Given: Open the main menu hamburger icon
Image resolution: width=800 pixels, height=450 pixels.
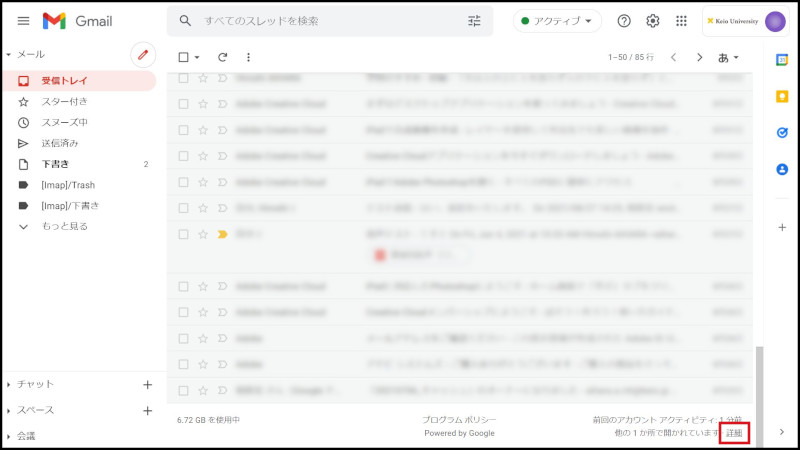Looking at the screenshot, I should [x=23, y=21].
